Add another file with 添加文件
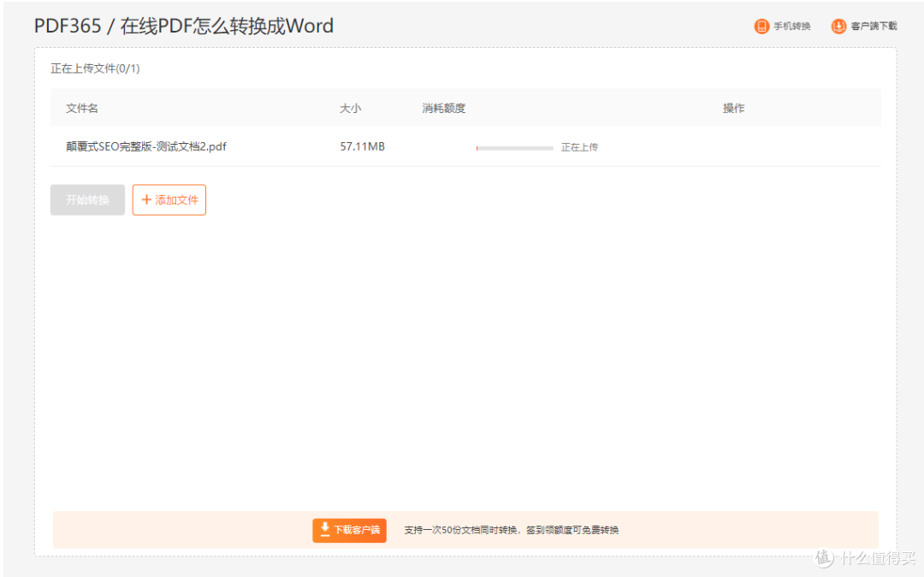This screenshot has height=577, width=924. pos(169,199)
